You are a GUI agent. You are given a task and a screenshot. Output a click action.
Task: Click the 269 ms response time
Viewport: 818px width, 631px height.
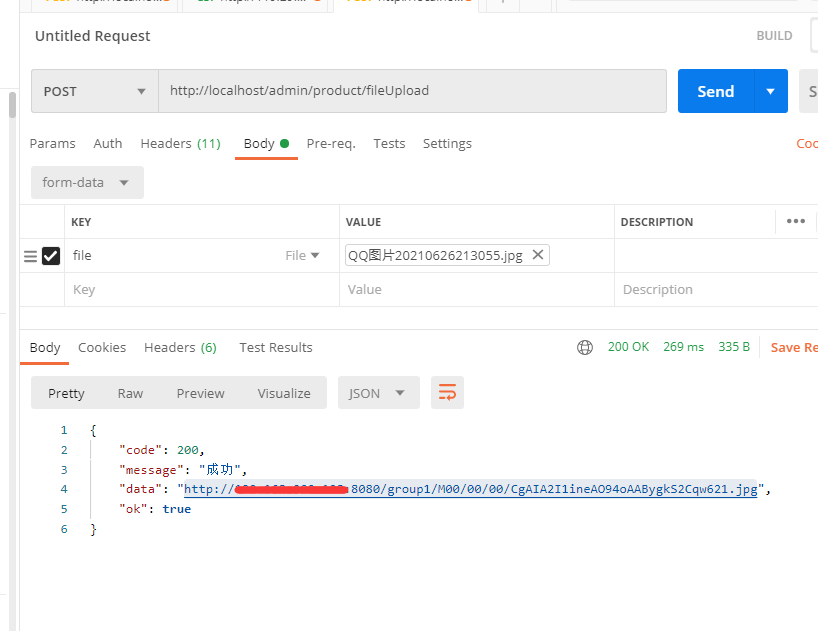click(x=683, y=347)
